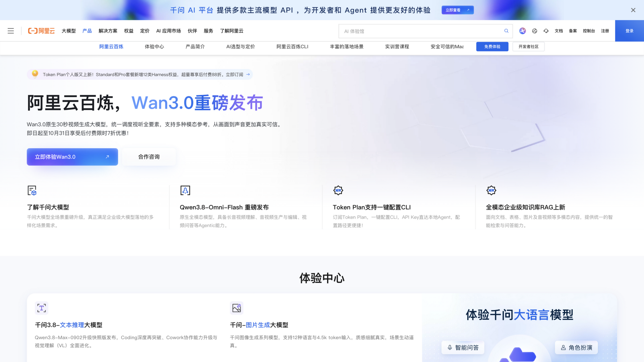Click the 登录 button
Screen dimensions: 644x362
[x=630, y=31]
